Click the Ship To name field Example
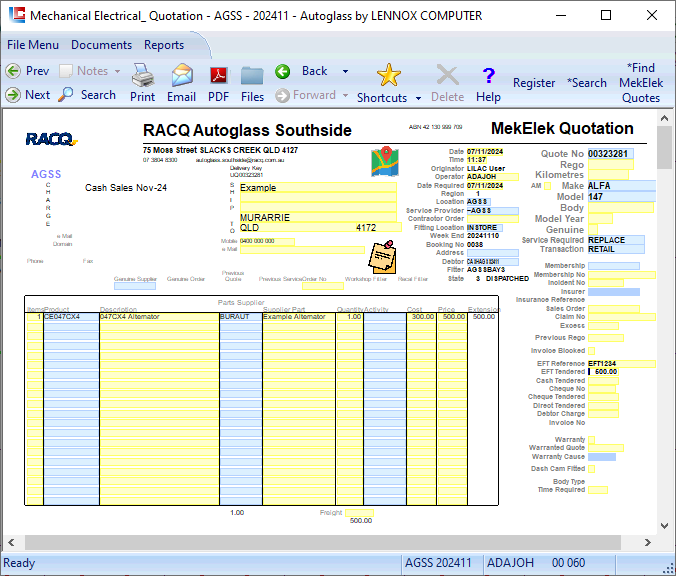676x576 pixels. [318, 188]
